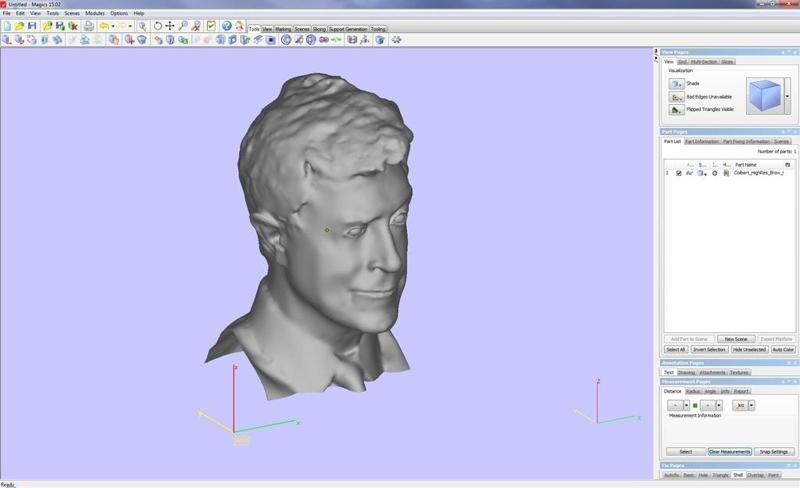Open the Modules menu
Screen dimensions: 800x488
pyautogui.click(x=95, y=13)
